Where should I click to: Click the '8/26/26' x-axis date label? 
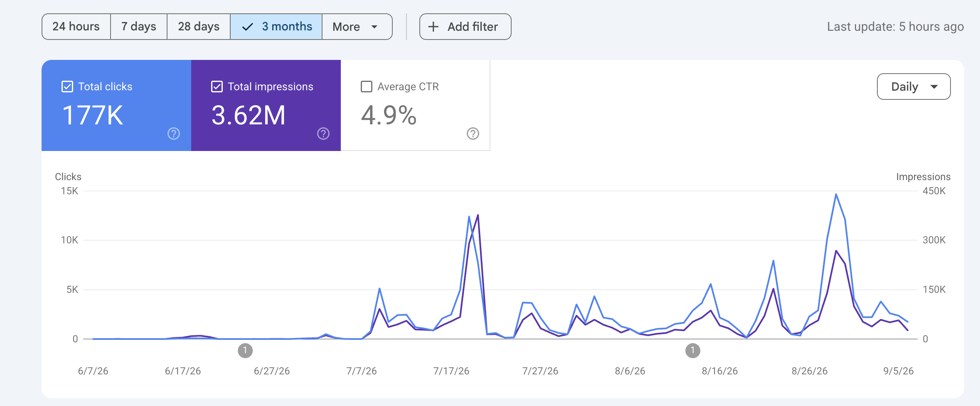click(x=810, y=371)
